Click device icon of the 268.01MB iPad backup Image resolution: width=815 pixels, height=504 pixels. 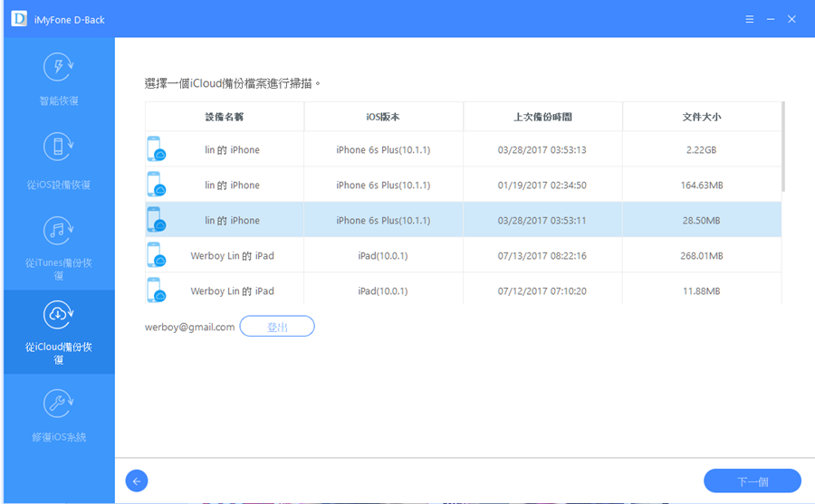(x=156, y=255)
